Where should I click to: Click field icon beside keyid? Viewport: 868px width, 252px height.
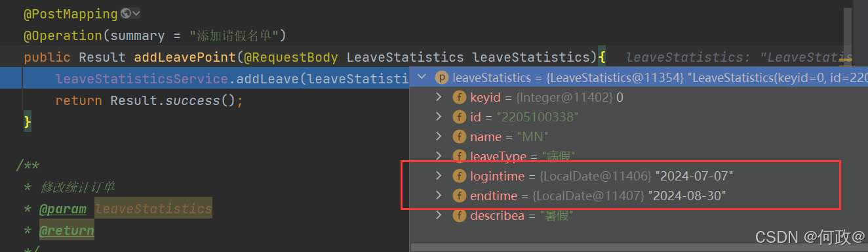click(x=459, y=97)
